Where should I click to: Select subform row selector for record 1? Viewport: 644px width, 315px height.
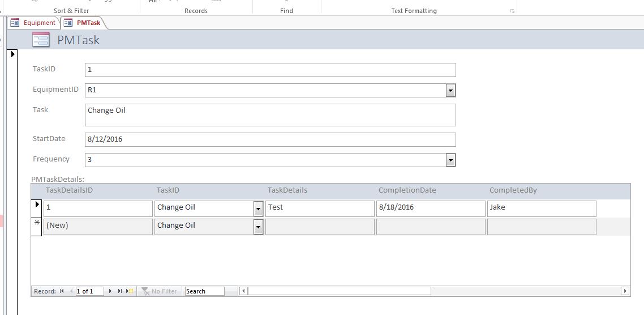point(37,208)
